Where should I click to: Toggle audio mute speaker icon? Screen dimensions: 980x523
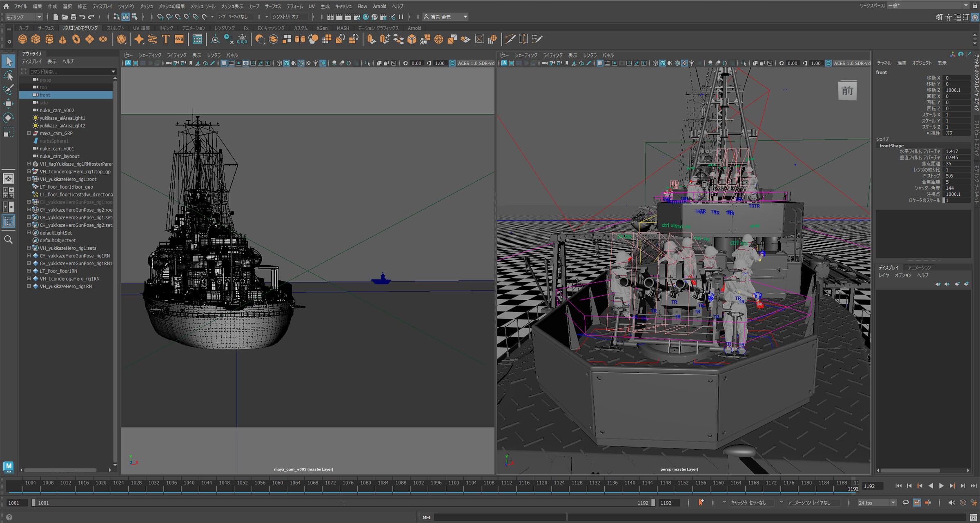point(951,503)
